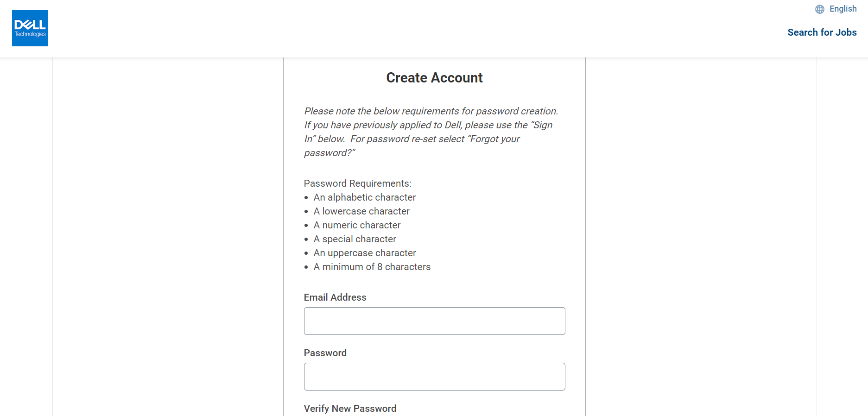Click the "An uppercase character" requirement
The width and height of the screenshot is (868, 416).
pos(364,253)
